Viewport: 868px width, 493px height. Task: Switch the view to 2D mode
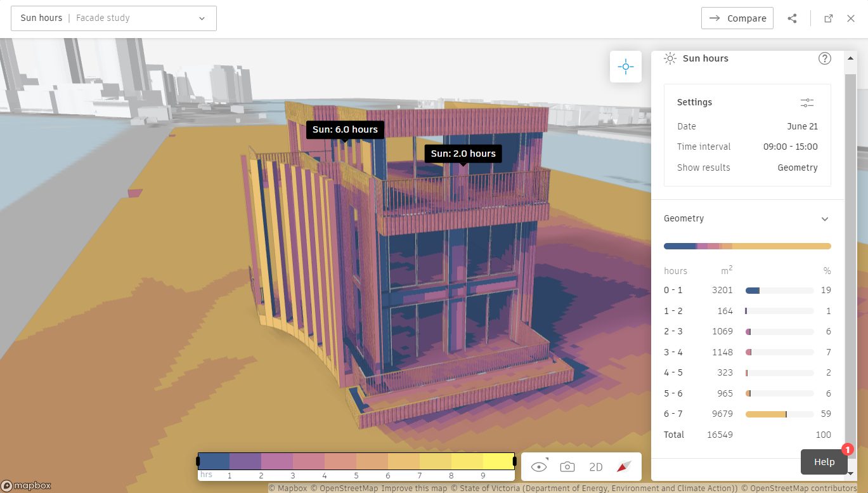595,466
